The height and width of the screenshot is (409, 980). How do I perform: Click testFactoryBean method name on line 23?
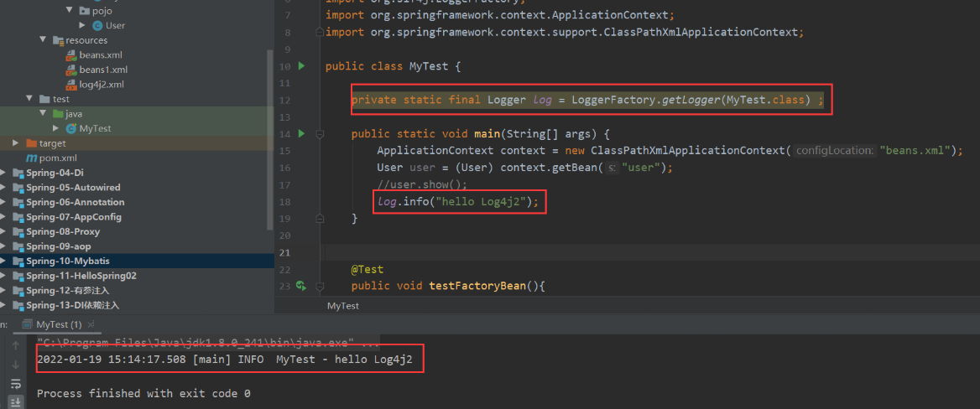(478, 287)
